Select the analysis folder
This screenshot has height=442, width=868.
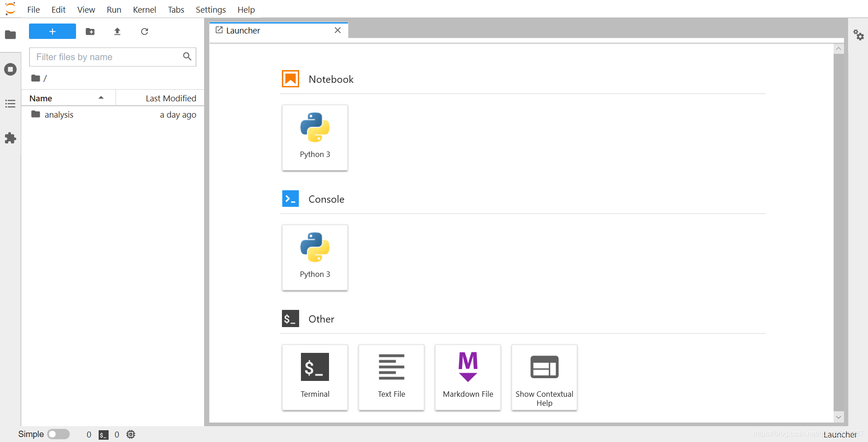pyautogui.click(x=113, y=114)
